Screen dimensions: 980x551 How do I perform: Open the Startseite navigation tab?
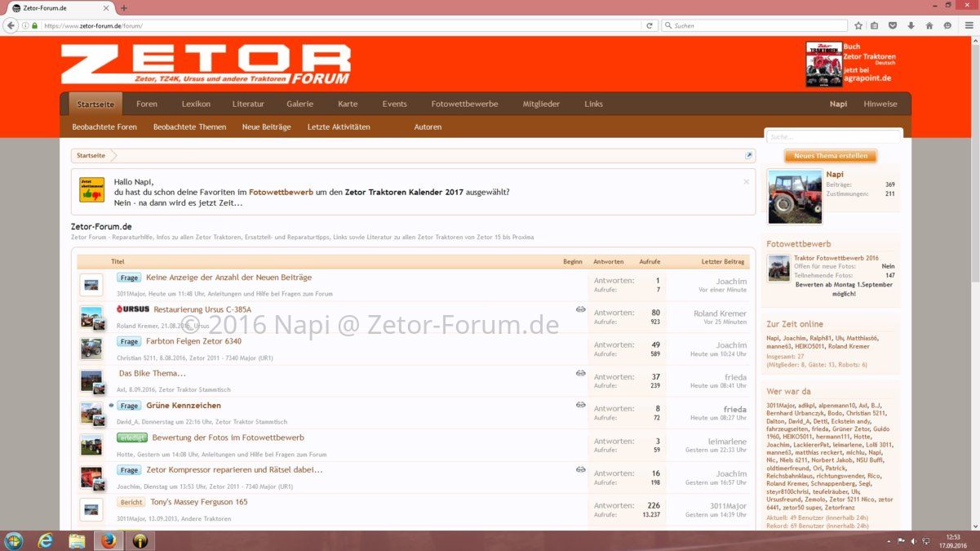(95, 104)
